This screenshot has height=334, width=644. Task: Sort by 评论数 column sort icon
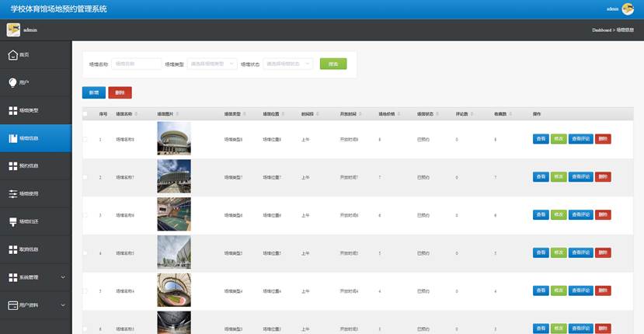pyautogui.click(x=472, y=114)
